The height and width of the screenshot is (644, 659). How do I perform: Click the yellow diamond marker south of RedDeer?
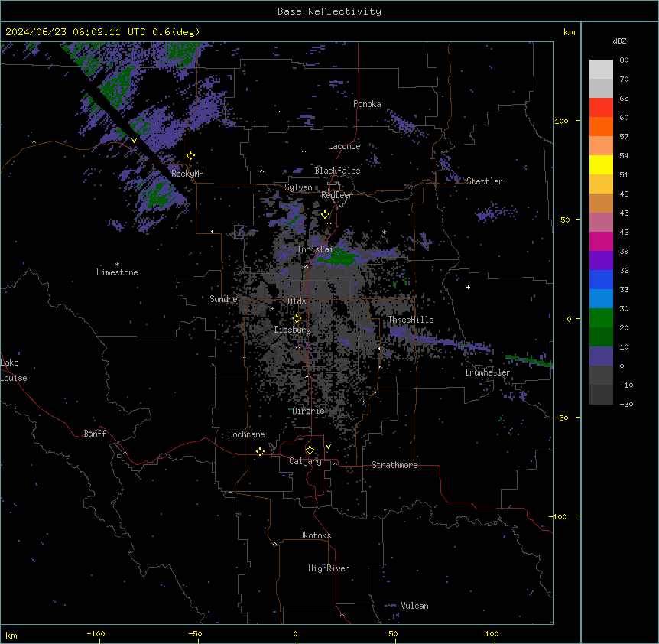[326, 215]
